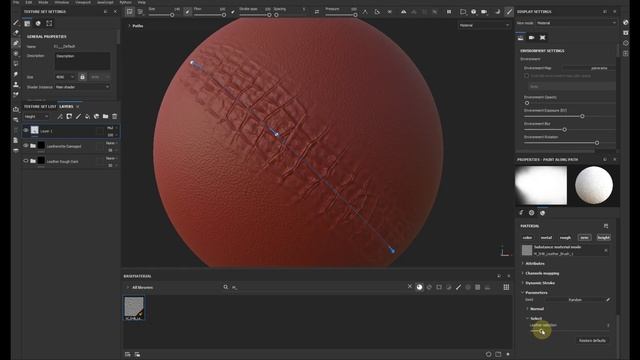Toggle the height channel in Material

pos(603,237)
